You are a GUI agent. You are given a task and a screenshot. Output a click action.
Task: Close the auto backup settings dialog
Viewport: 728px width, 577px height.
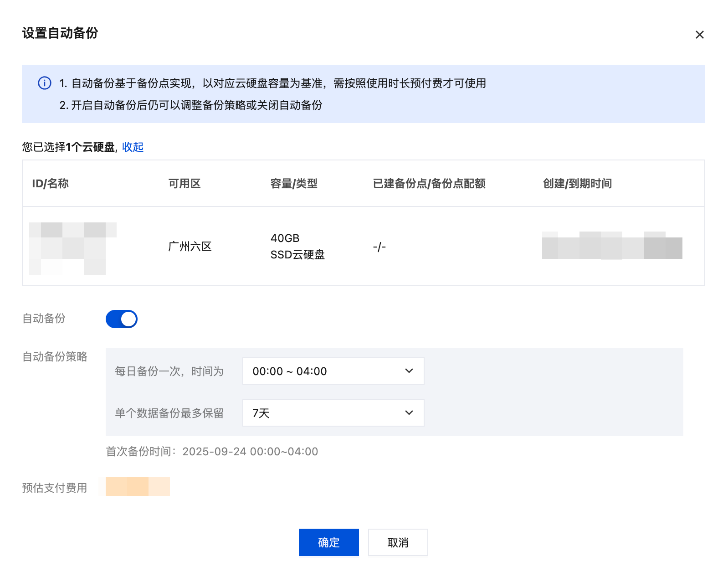tap(699, 35)
